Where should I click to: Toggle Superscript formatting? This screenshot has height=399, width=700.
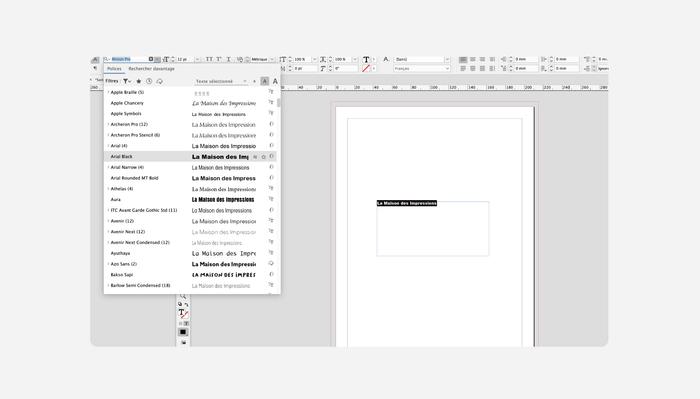pos(219,59)
